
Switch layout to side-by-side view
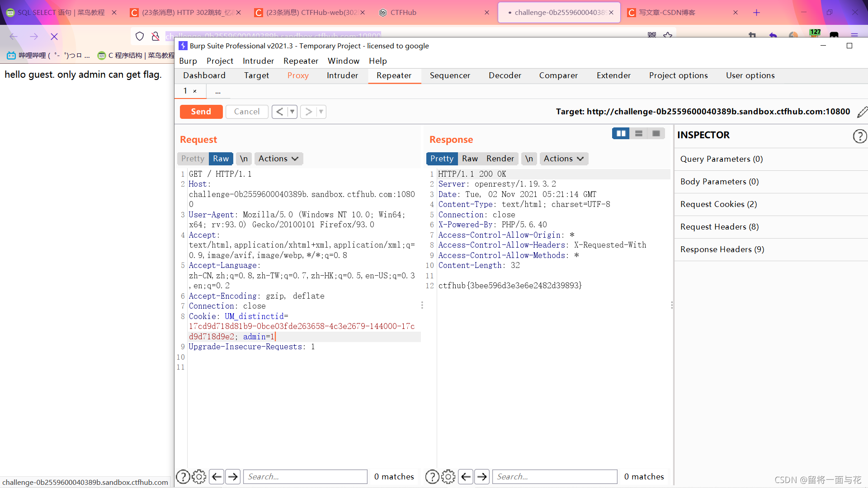coord(621,133)
